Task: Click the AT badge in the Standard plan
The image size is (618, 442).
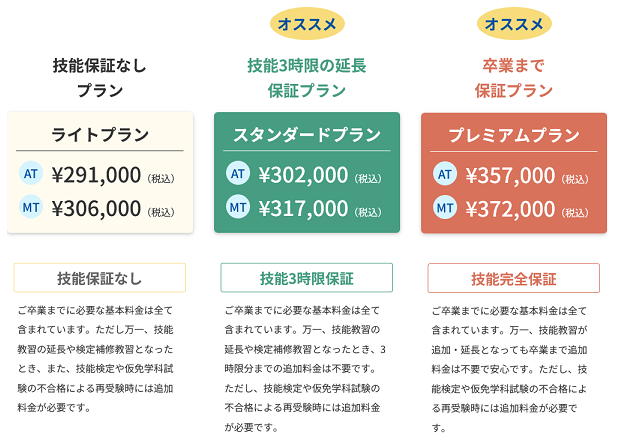Action: coord(238,174)
